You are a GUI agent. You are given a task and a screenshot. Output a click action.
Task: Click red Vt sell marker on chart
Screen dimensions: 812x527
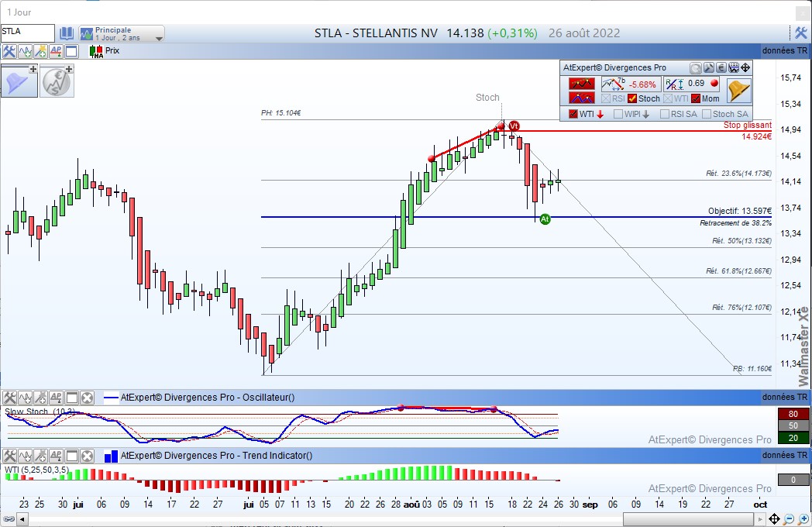tap(513, 126)
